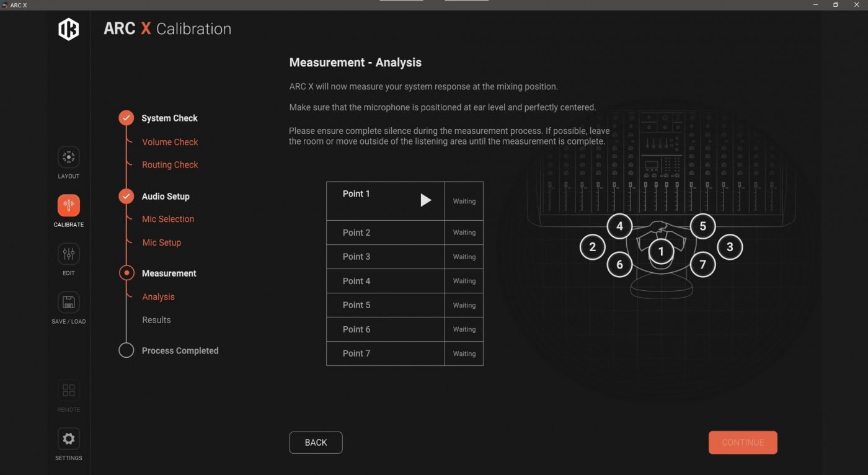868x475 pixels.
Task: Select the Point 7 table row
Action: coord(385,353)
